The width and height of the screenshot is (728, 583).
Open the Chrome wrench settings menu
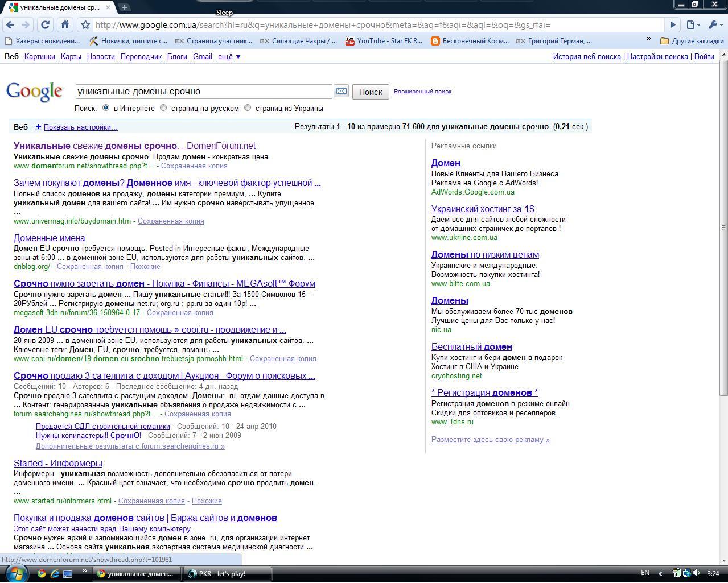pyautogui.click(x=714, y=24)
